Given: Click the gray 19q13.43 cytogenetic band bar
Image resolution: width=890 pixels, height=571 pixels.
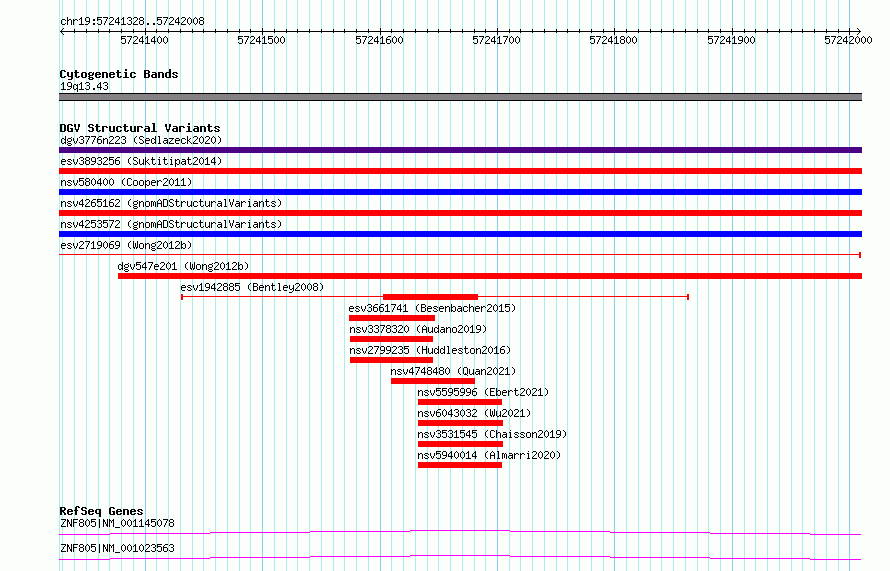Looking at the screenshot, I should pos(460,97).
